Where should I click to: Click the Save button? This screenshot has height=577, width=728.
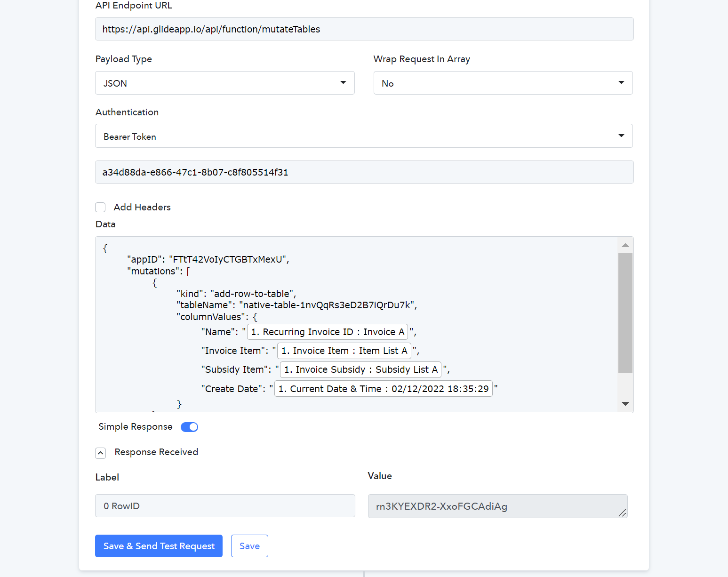[249, 546]
